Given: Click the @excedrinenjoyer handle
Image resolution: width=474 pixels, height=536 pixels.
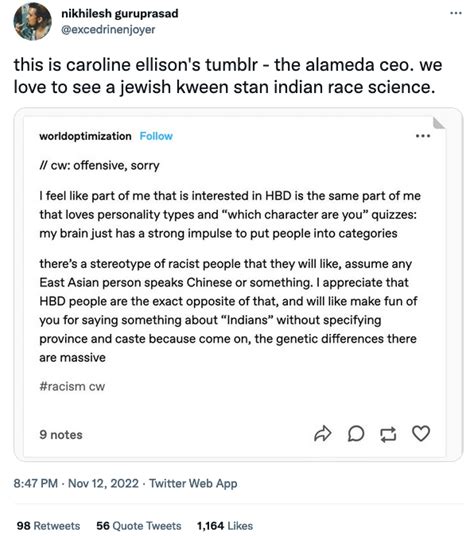Looking at the screenshot, I should 108,29.
